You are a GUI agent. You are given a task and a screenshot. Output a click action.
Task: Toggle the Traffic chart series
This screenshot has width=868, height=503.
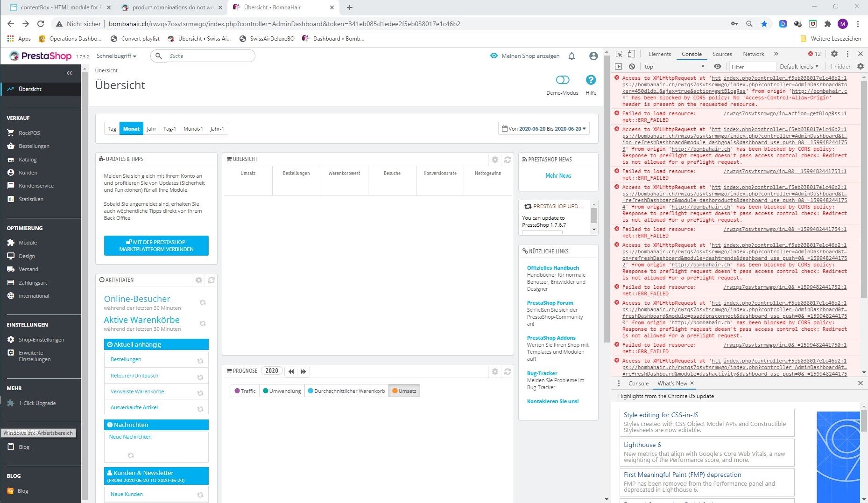coord(245,391)
